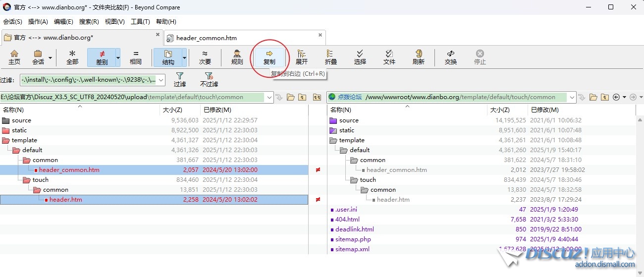The height and width of the screenshot is (277, 644).
Task: Select right pane 404.html file
Action: 347,220
